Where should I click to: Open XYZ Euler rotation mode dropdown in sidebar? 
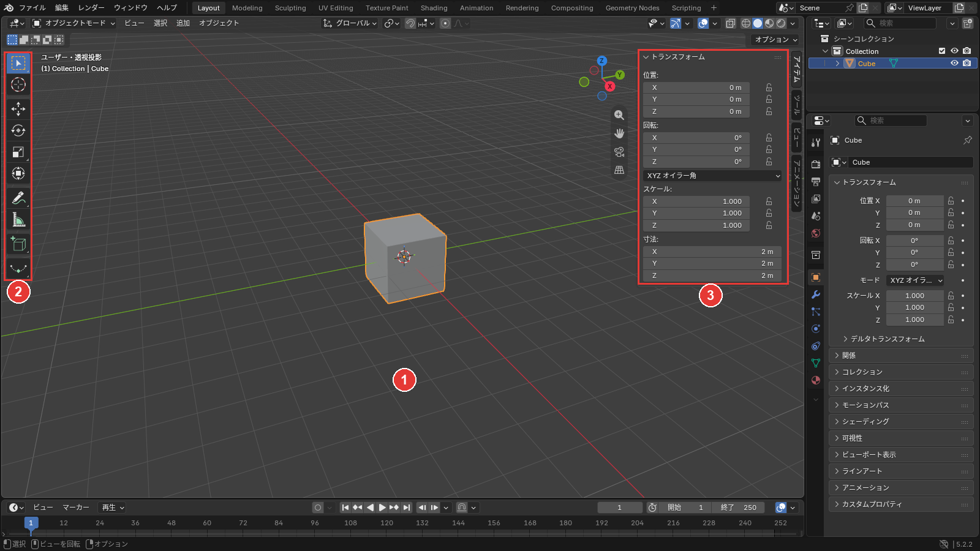click(712, 176)
